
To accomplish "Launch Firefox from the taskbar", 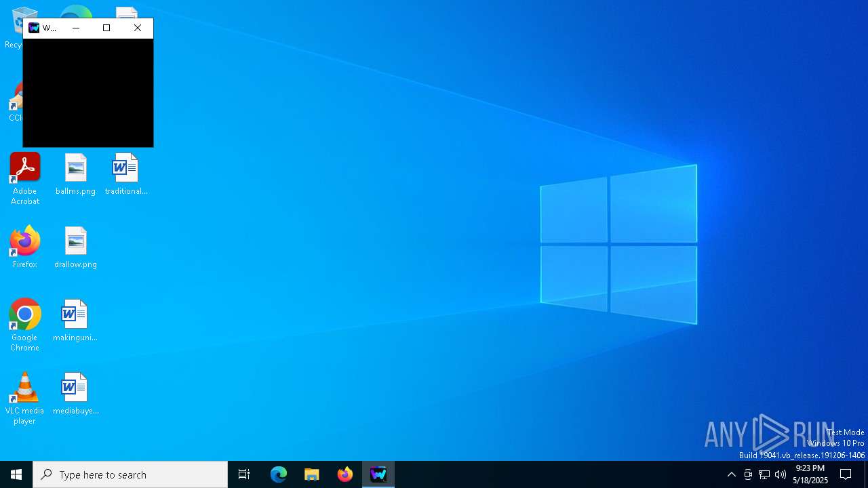I will [345, 474].
